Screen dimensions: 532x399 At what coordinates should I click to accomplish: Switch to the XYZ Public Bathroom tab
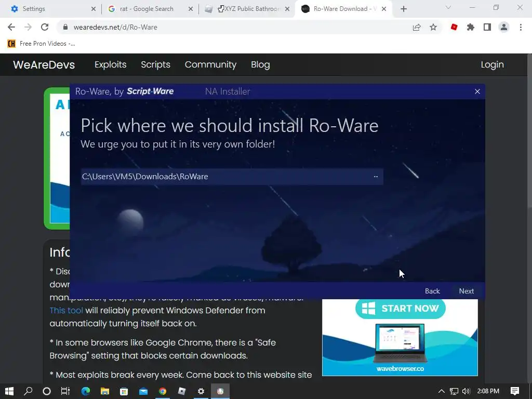(248, 9)
